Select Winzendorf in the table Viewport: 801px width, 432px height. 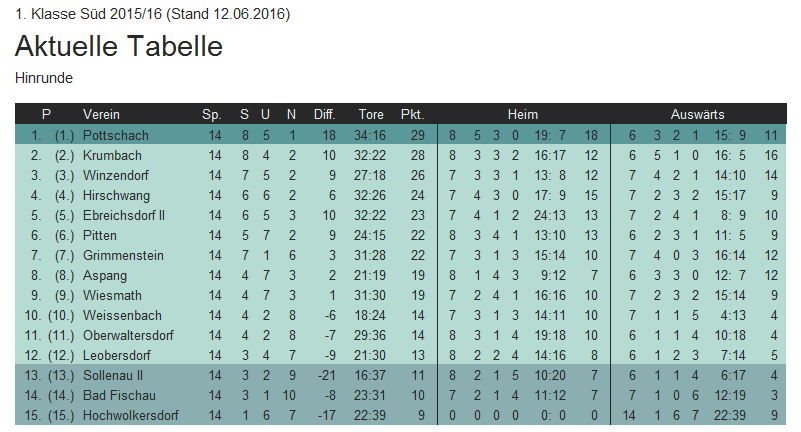click(116, 175)
